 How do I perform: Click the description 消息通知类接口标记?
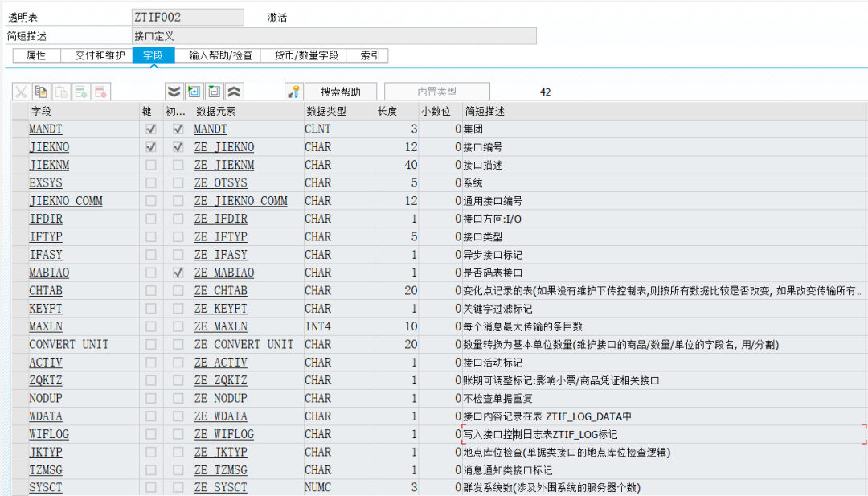508,470
